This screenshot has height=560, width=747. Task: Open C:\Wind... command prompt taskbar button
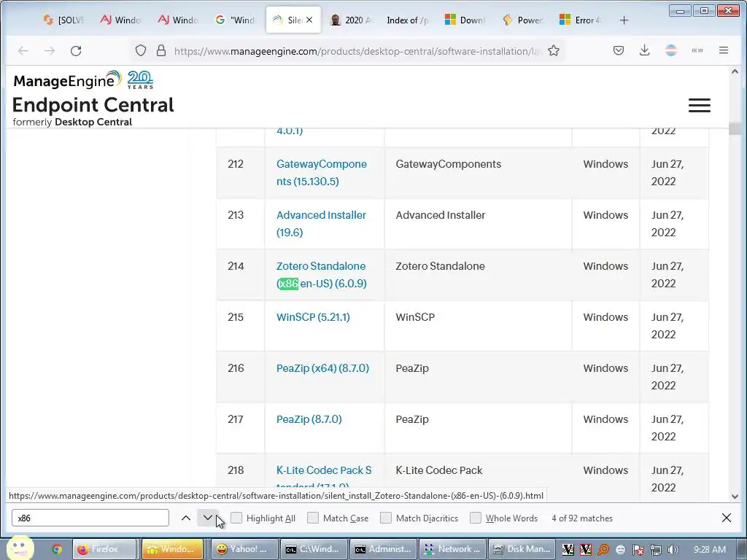[x=312, y=549]
